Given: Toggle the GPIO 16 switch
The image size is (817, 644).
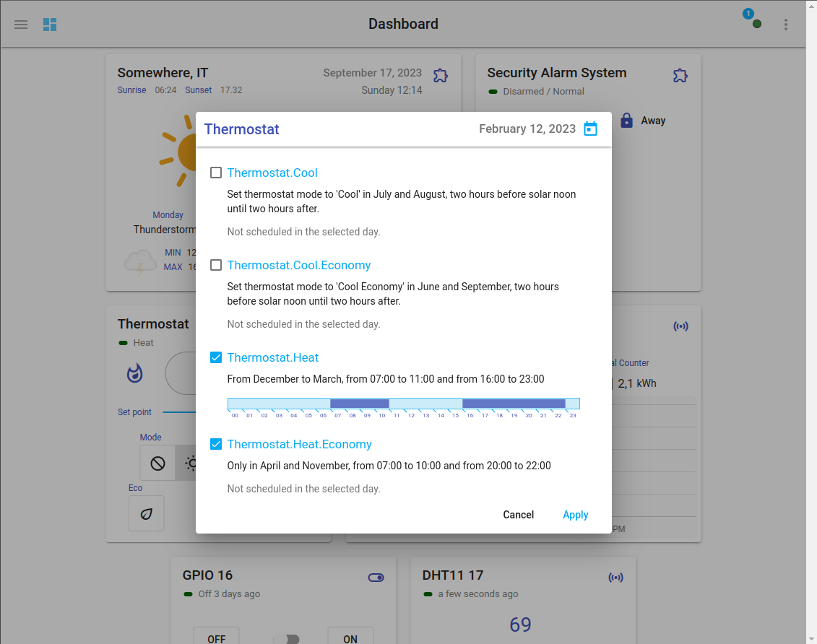Looking at the screenshot, I should (x=285, y=639).
